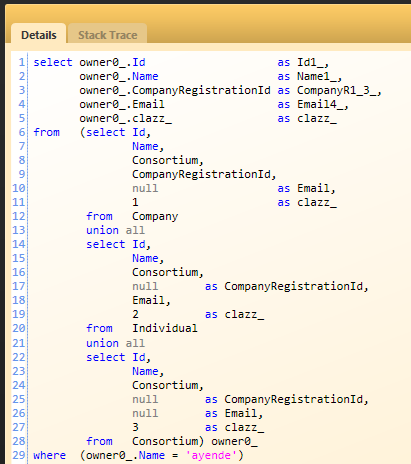Image resolution: width=411 pixels, height=464 pixels.
Task: Click the alias 'Email4_,' on line 4
Action: (x=323, y=105)
